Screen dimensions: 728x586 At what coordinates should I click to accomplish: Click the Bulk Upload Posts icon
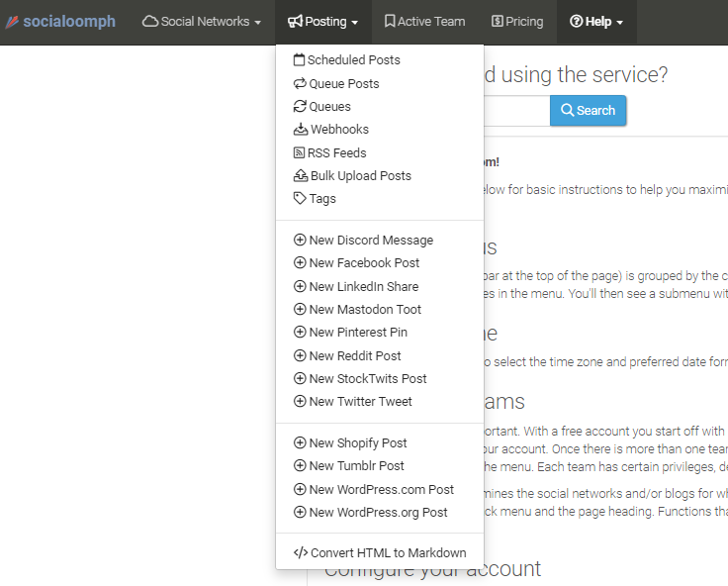point(301,176)
